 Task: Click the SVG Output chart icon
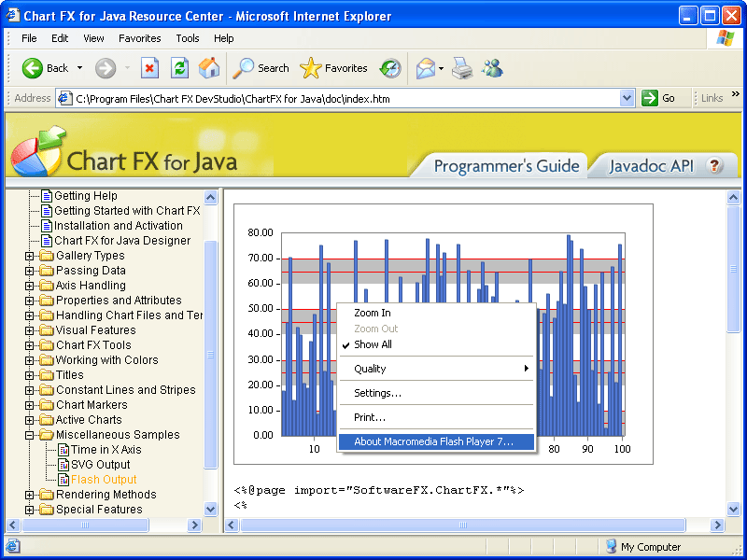tap(63, 465)
